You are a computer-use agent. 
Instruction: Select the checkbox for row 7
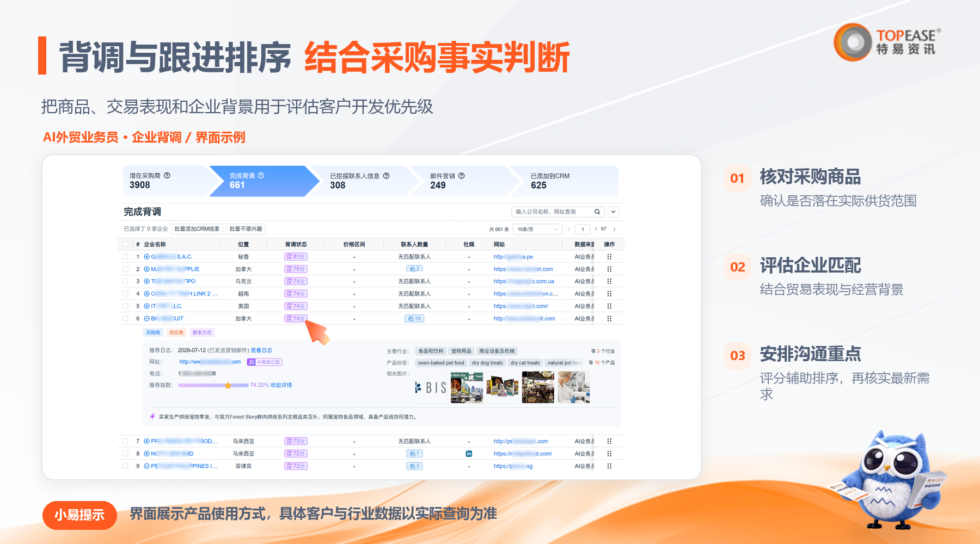click(126, 441)
